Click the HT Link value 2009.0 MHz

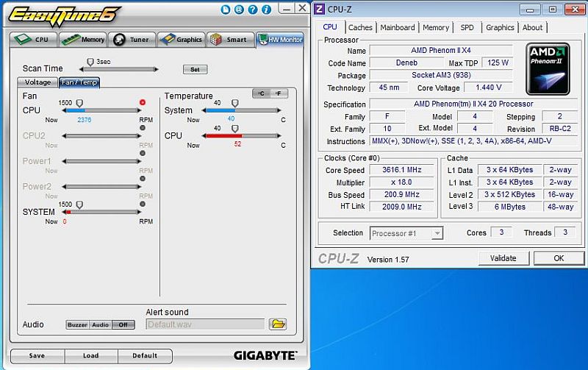point(401,207)
